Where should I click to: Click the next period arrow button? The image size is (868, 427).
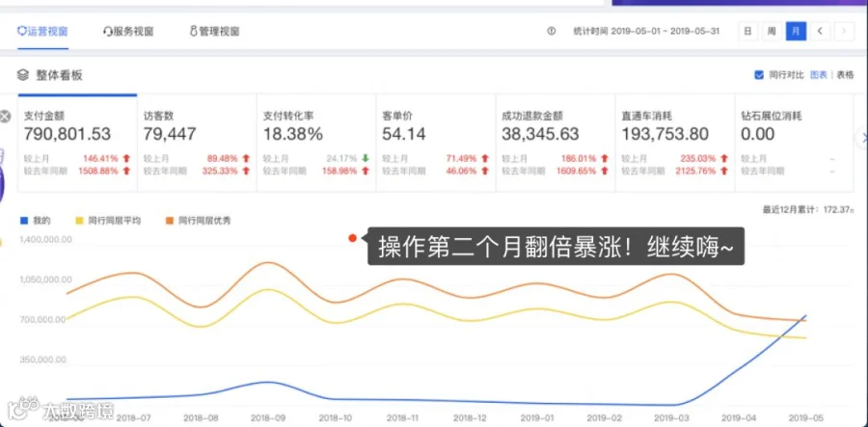[844, 31]
